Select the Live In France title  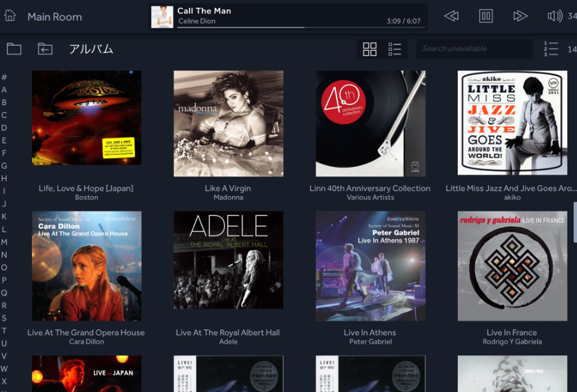[x=512, y=333]
